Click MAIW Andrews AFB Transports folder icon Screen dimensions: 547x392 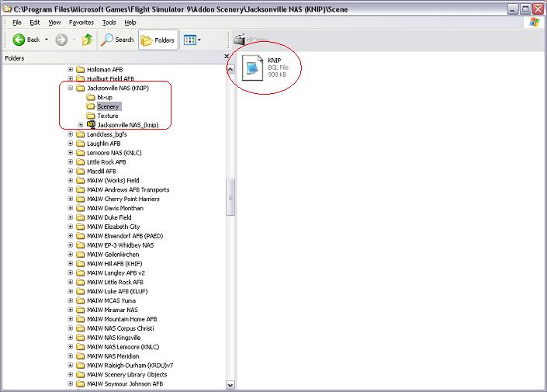[x=81, y=189]
